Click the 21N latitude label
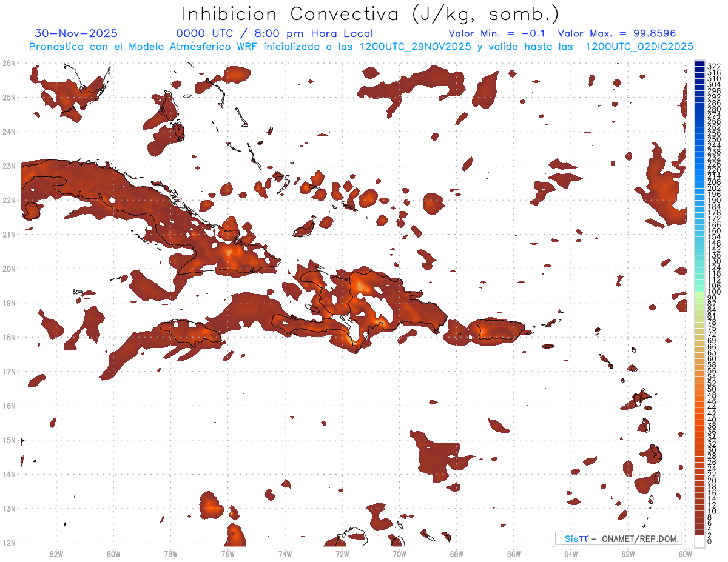Viewport: 728px width, 562px height. (9, 234)
